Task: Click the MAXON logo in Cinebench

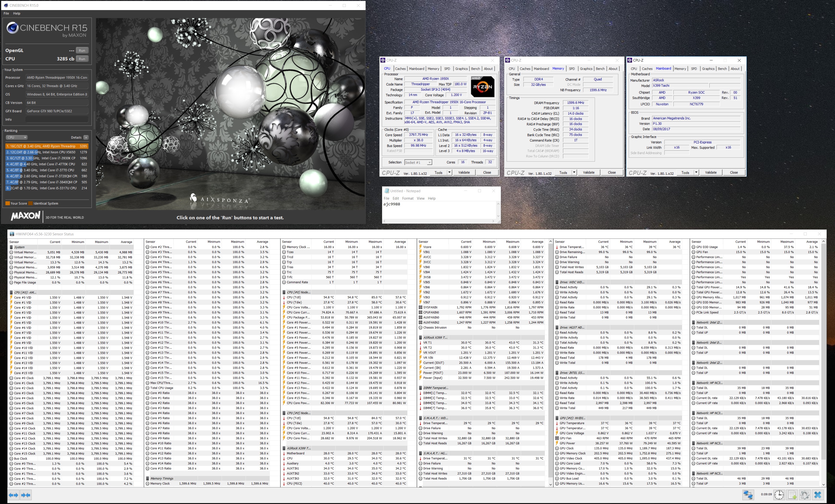Action: tap(25, 216)
